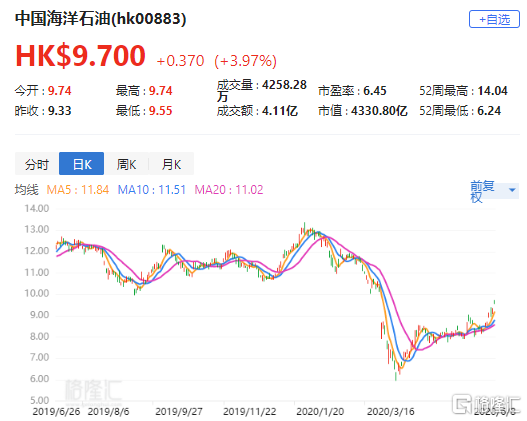
Task: Select the 日K daily chart tab
Action: coord(82,164)
